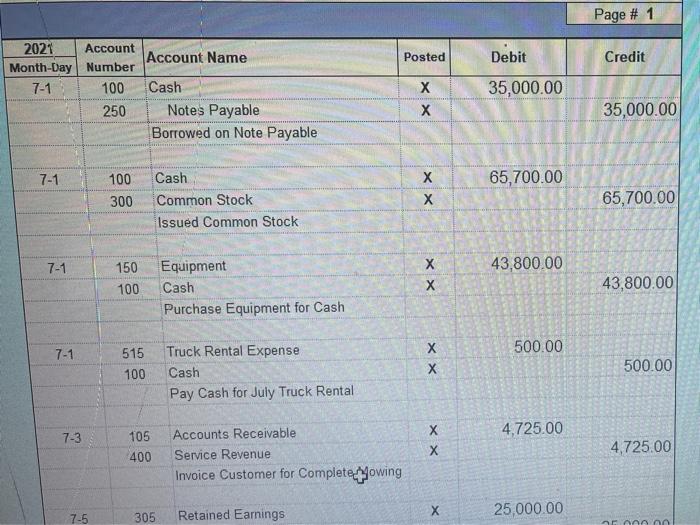Click the Notes Payable account name cell
The width and height of the screenshot is (700, 525).
click(x=273, y=110)
